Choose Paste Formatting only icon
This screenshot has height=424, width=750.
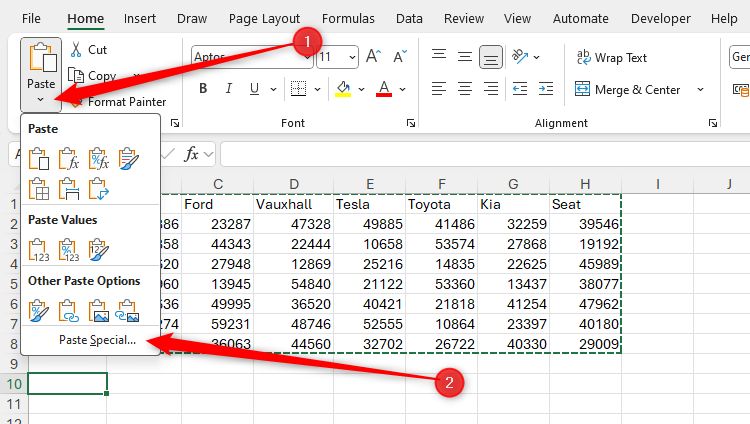click(x=39, y=311)
